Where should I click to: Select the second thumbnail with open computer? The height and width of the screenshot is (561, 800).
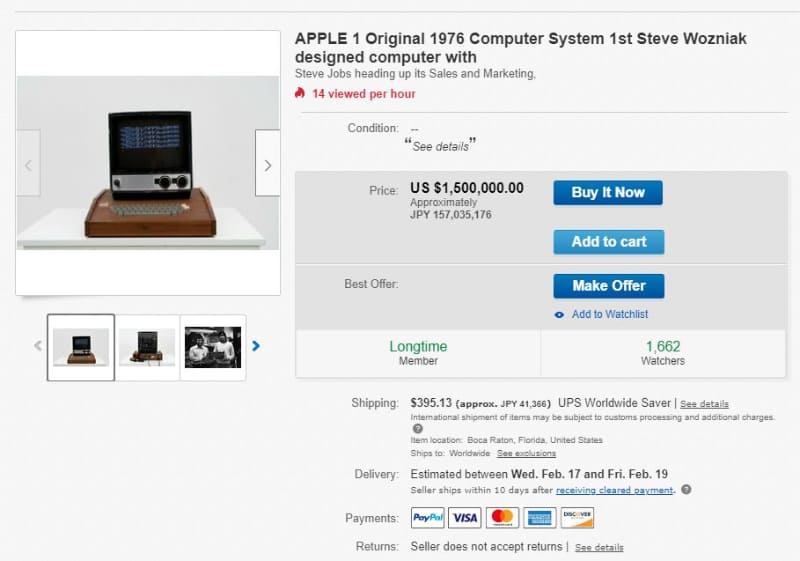147,347
